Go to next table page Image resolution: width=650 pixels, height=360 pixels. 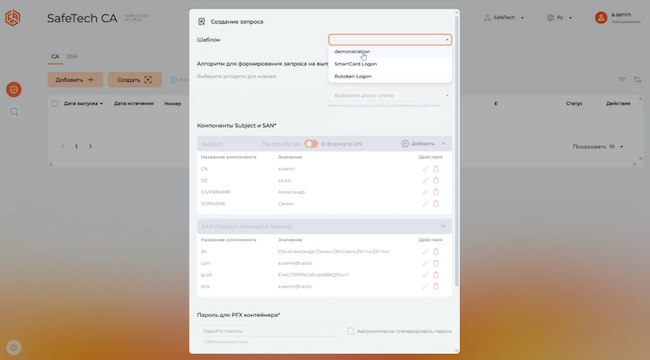pyautogui.click(x=90, y=146)
